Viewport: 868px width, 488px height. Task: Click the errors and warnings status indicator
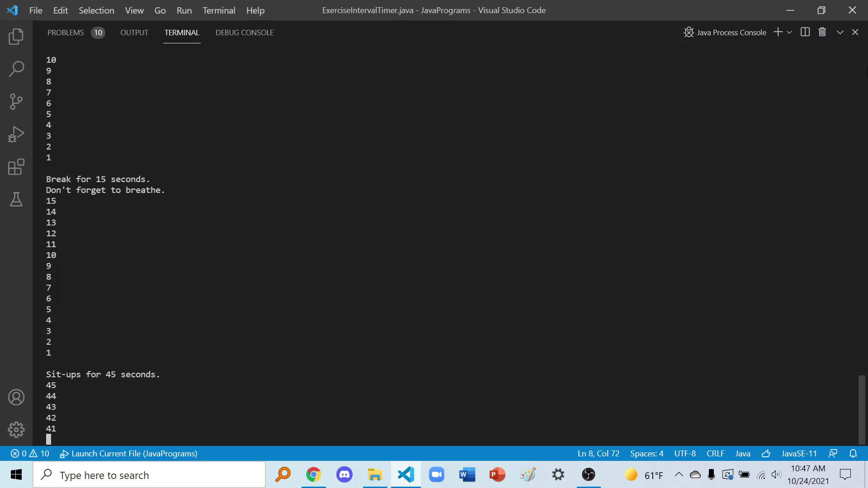[30, 454]
